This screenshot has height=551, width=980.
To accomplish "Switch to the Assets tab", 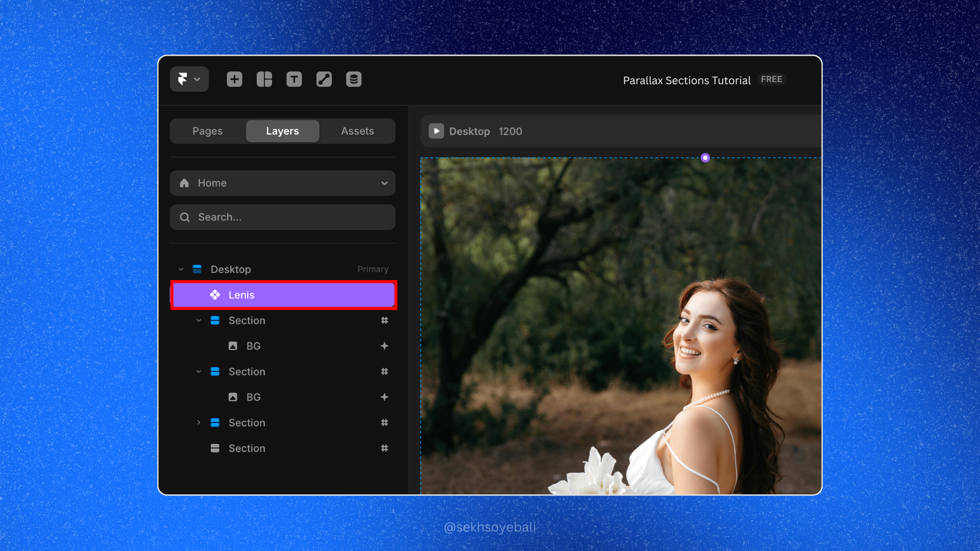I will (x=357, y=131).
